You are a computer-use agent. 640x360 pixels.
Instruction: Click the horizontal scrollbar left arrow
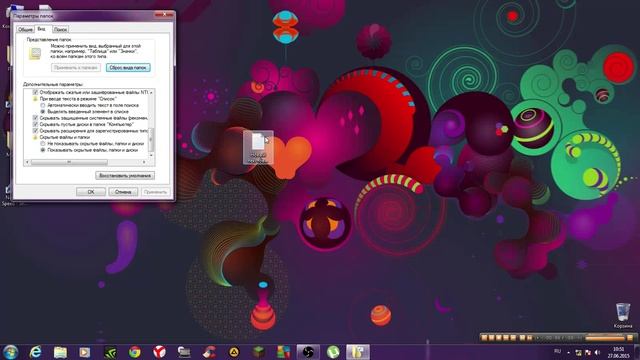[27, 162]
